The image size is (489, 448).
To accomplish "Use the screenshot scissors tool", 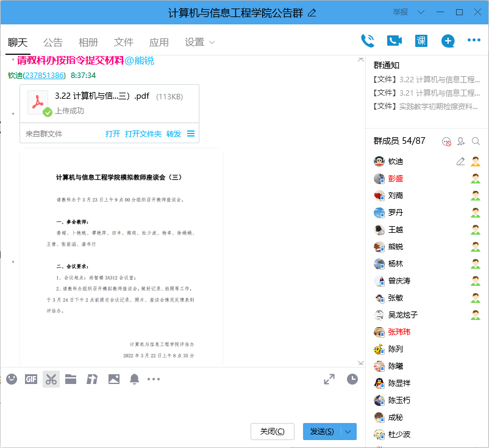I will [x=51, y=379].
